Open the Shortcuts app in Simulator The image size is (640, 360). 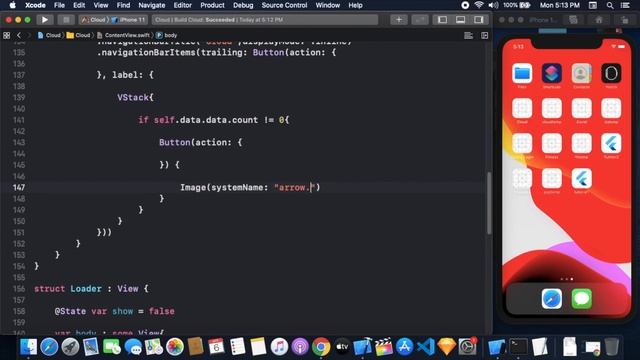coord(552,73)
